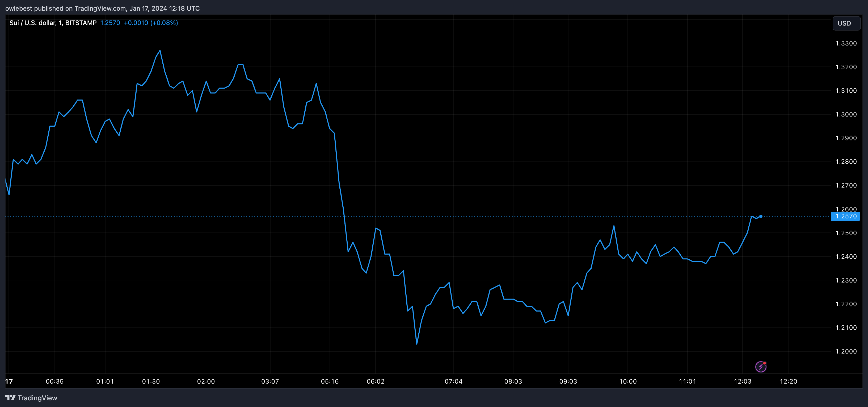Click the 11:01 time axis label

(687, 381)
